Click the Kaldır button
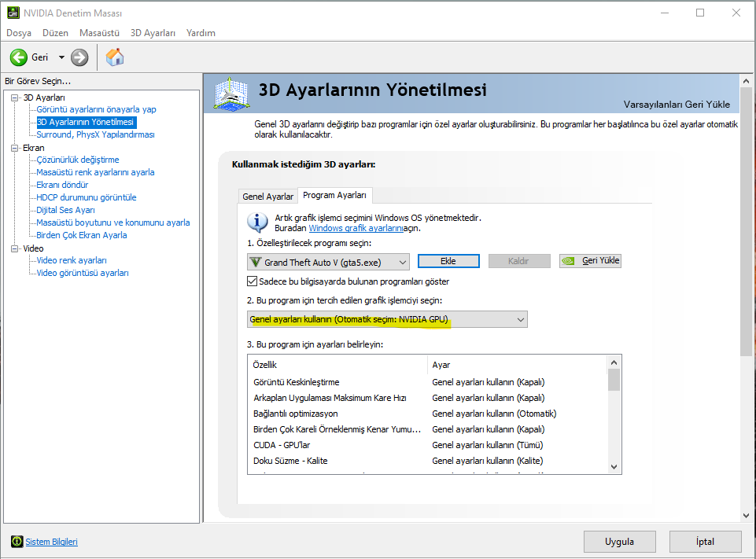The image size is (756, 559). (518, 261)
